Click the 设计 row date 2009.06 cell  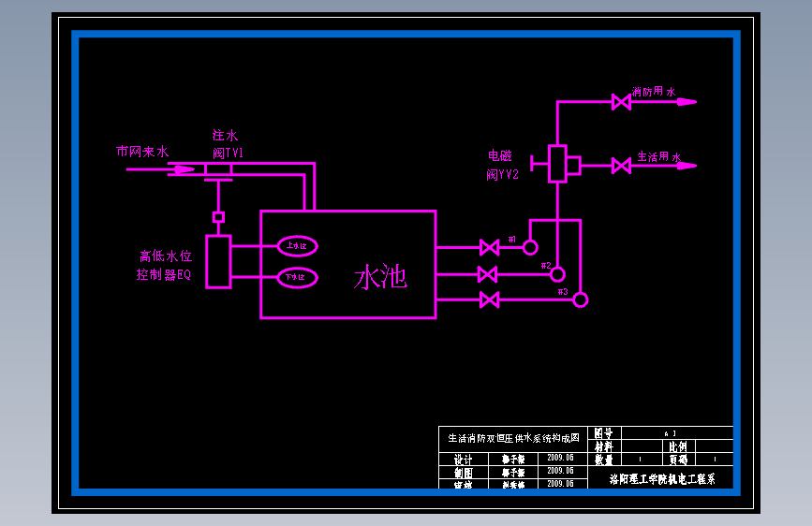[x=561, y=459]
